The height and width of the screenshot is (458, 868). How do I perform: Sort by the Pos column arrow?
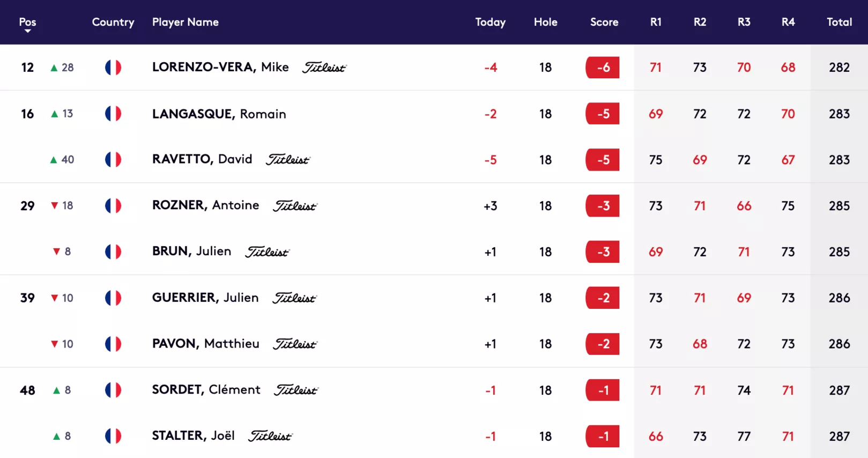point(27,31)
